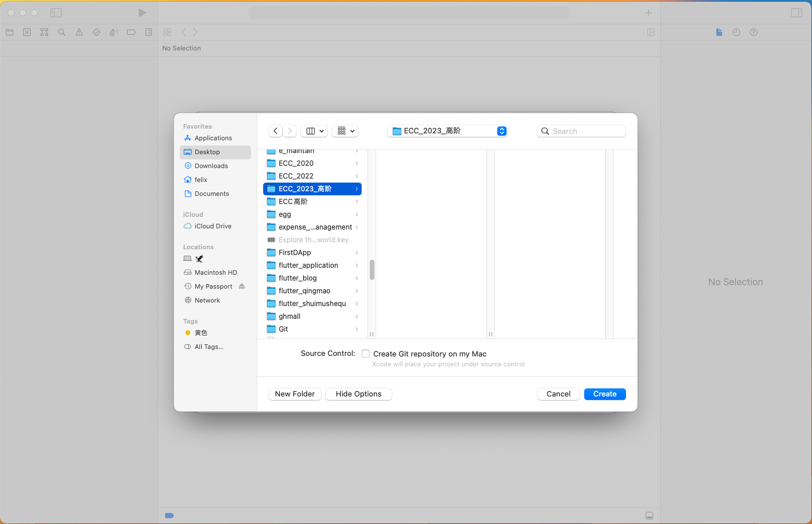Click the Create button
The image size is (812, 524).
(605, 394)
